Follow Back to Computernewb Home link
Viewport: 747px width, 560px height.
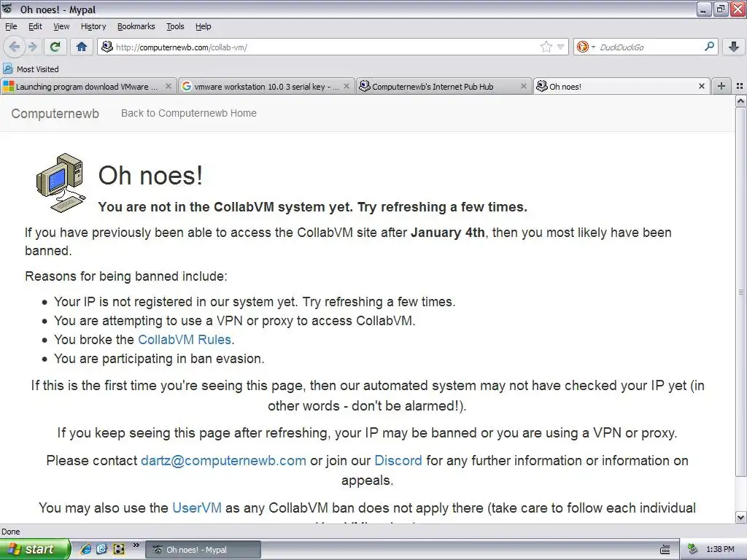click(189, 113)
